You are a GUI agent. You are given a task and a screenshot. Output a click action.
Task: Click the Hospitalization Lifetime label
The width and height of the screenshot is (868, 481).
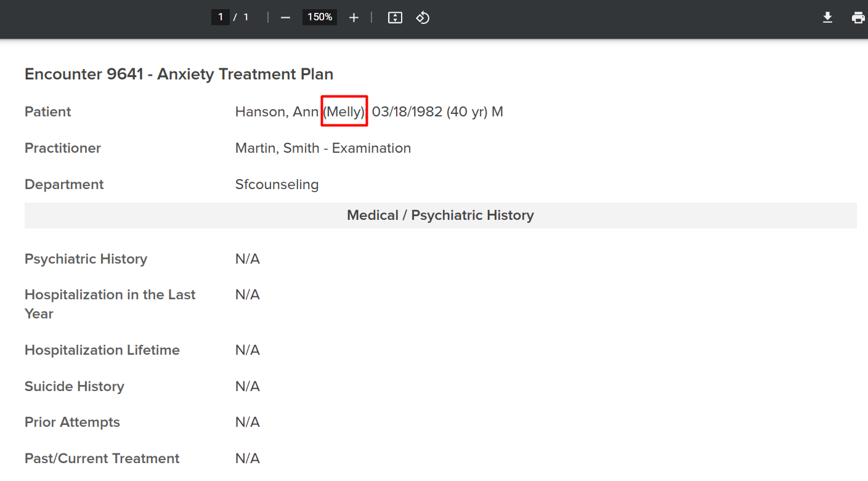[102, 350]
